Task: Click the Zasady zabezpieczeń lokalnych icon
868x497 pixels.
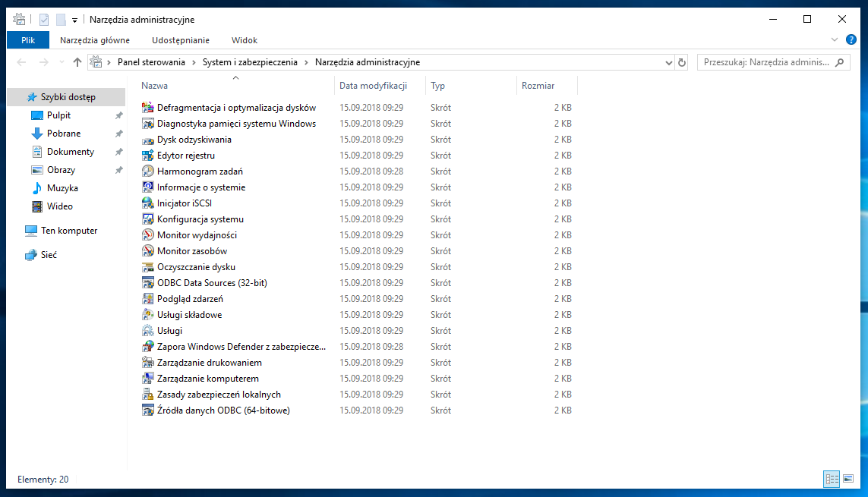Action: (x=147, y=395)
